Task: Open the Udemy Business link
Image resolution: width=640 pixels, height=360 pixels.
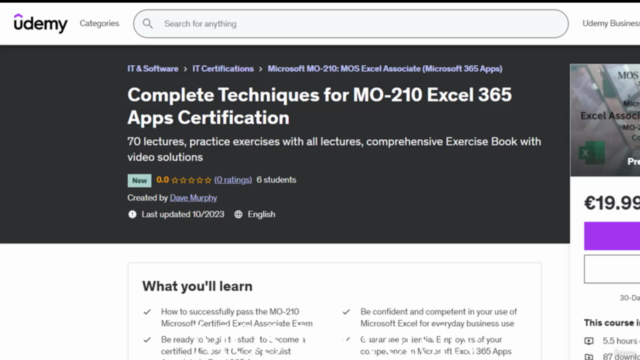Action: (611, 23)
